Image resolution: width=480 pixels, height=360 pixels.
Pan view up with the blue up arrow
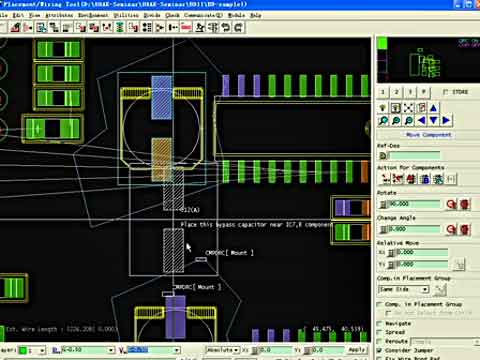point(433,108)
